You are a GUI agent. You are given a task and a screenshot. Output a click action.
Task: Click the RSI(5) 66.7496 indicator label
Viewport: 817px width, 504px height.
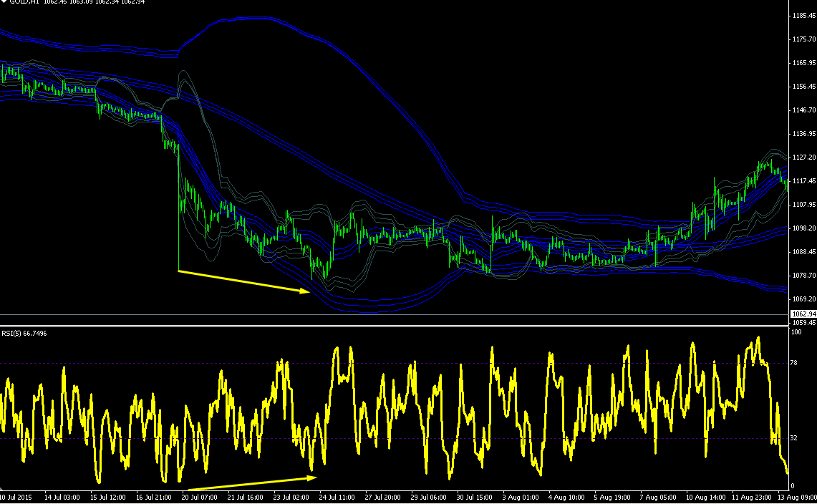[x=24, y=333]
